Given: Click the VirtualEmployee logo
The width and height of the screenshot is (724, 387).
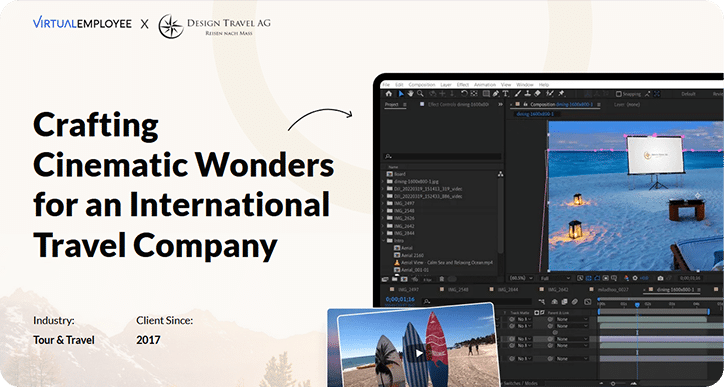Looking at the screenshot, I should [x=82, y=23].
